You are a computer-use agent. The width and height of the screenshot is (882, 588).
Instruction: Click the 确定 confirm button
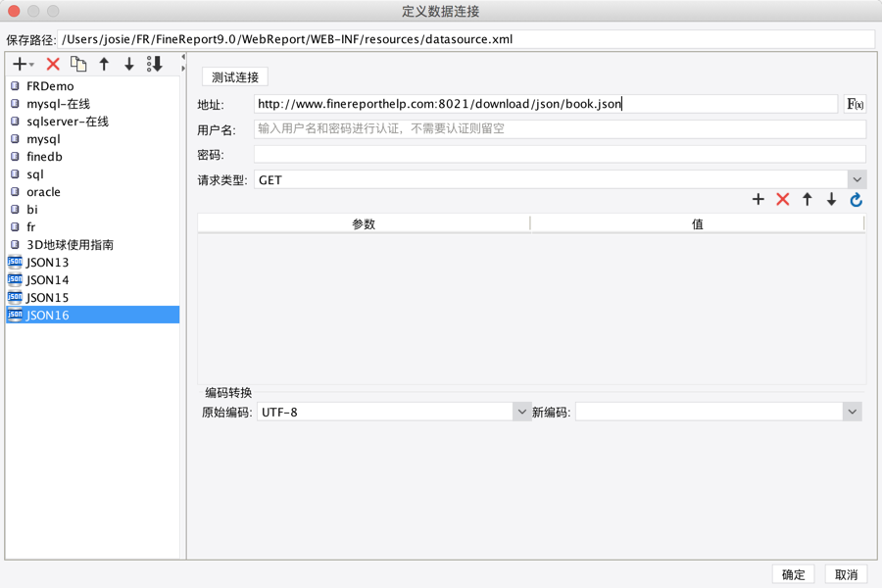click(793, 574)
